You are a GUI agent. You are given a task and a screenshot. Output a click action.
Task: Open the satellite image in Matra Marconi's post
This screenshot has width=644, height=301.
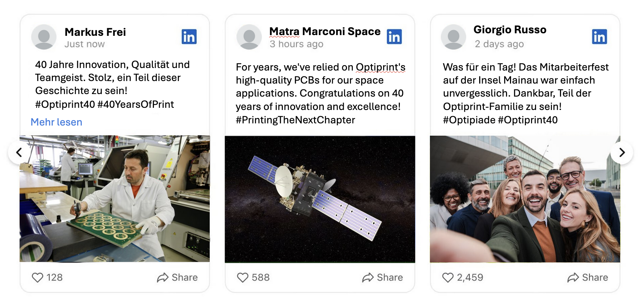320,199
